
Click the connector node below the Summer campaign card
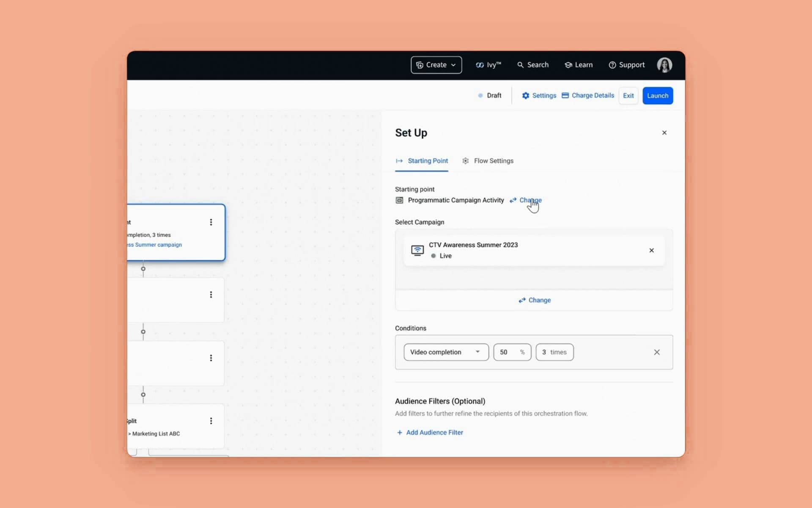pos(143,269)
